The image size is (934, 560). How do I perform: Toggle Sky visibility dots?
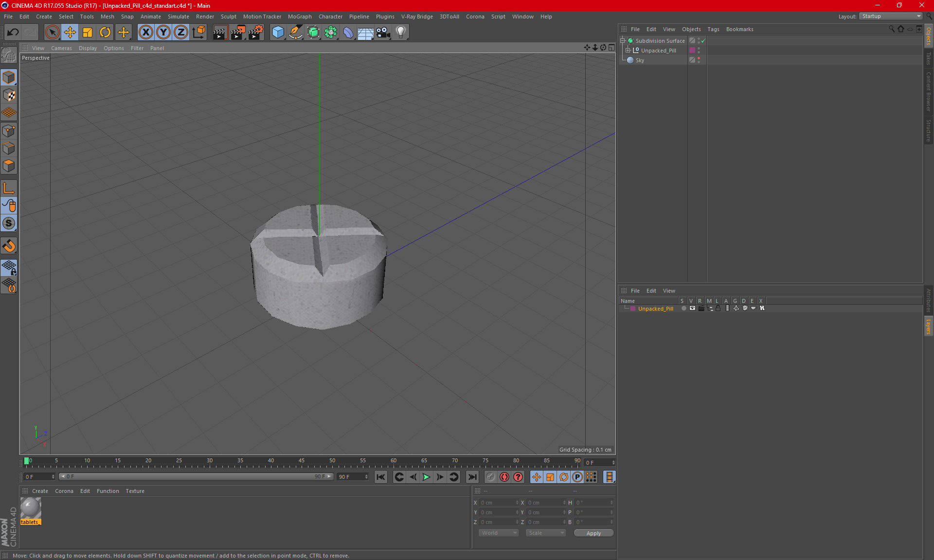[x=699, y=60]
